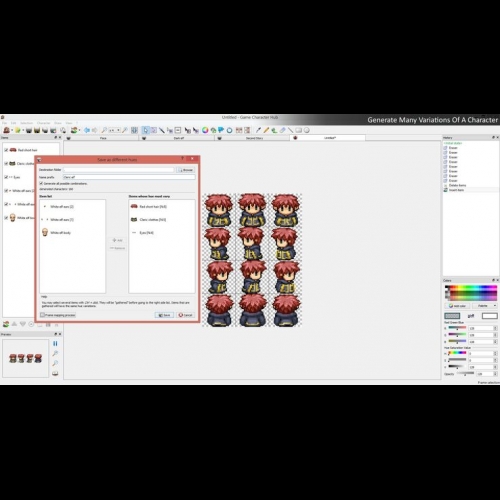Screen dimensions: 500x500
Task: Click the grid toggle toolbar icon
Action: click(134, 130)
